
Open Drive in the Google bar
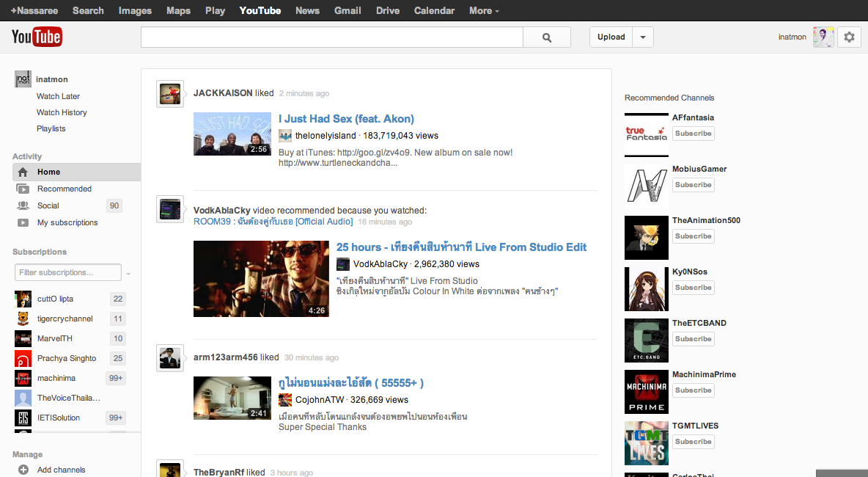(388, 10)
